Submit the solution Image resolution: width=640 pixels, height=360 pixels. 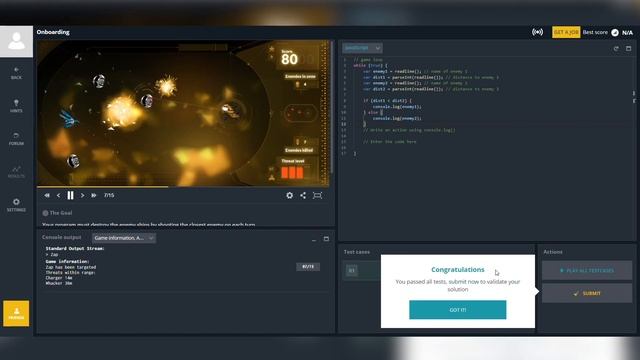pyautogui.click(x=587, y=293)
